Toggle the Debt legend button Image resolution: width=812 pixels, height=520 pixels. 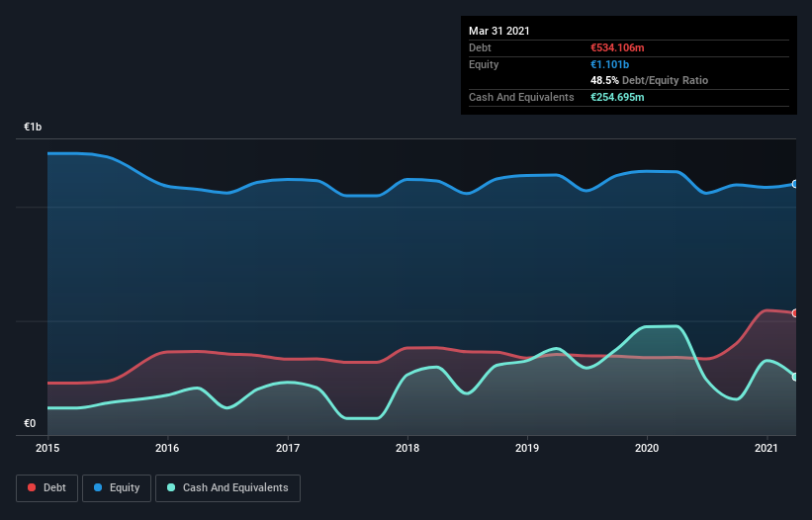(46, 488)
